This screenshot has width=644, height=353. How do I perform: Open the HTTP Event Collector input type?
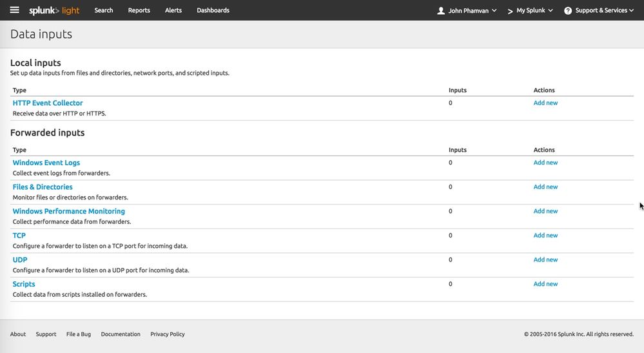click(48, 103)
